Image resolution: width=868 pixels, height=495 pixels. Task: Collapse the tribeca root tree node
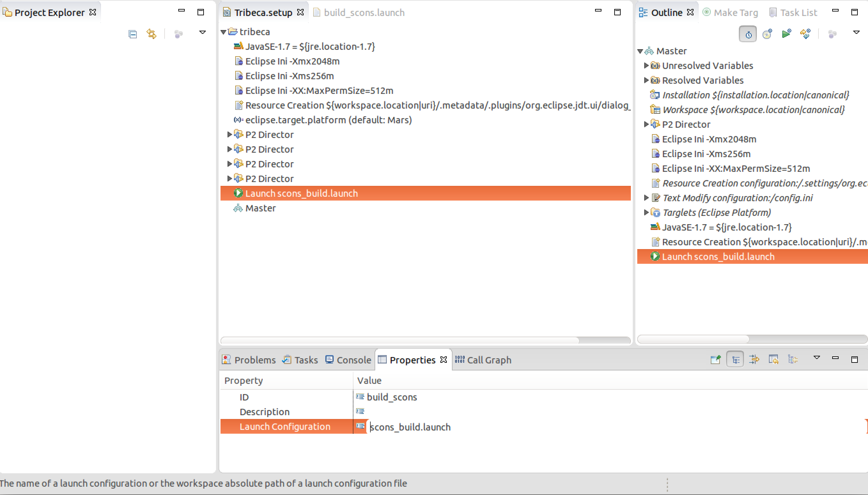click(x=223, y=32)
